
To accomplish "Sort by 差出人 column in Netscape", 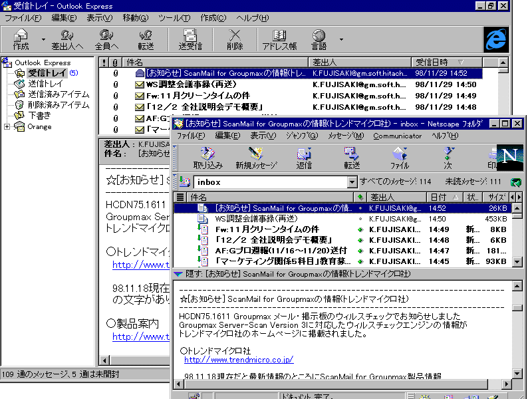I will (396, 197).
